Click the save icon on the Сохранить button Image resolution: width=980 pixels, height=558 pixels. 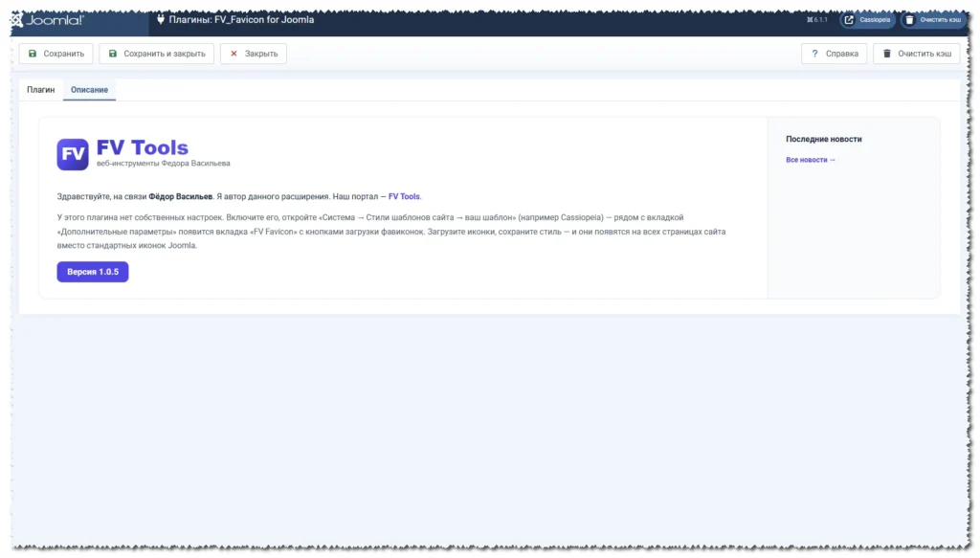pyautogui.click(x=33, y=54)
